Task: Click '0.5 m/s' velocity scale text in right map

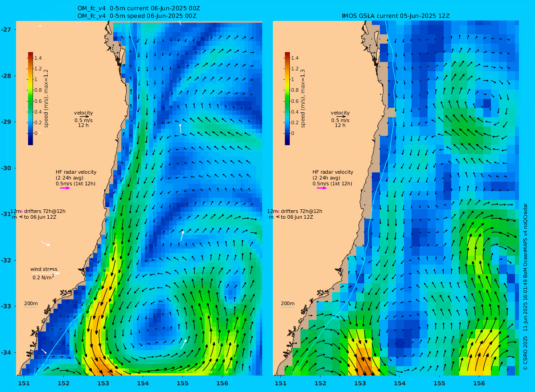Action: tap(340, 120)
